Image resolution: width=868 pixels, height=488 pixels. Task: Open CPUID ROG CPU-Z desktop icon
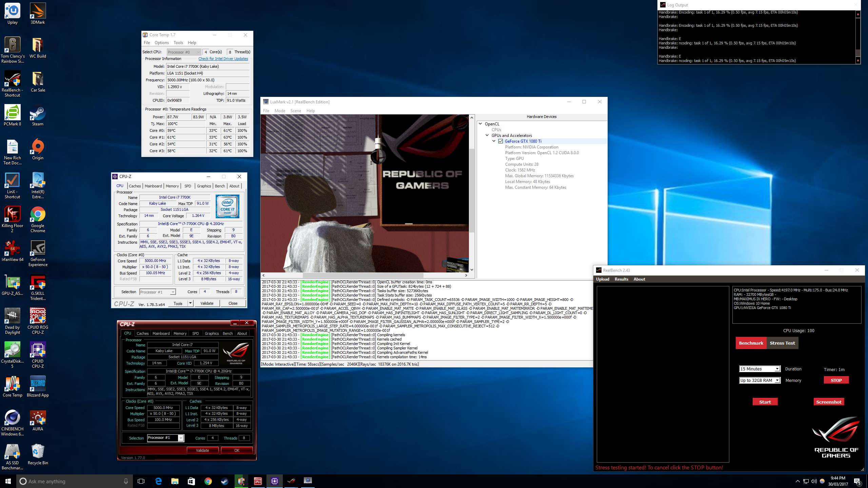38,321
